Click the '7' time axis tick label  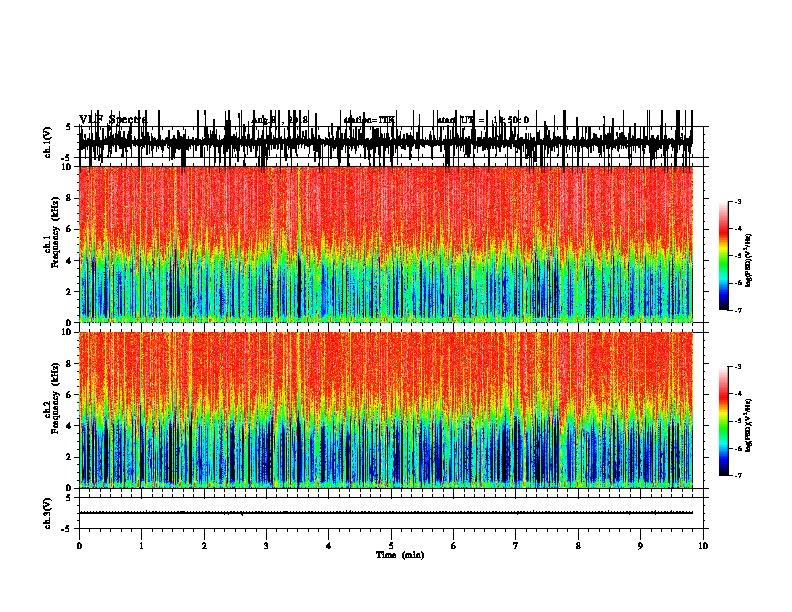(516, 546)
